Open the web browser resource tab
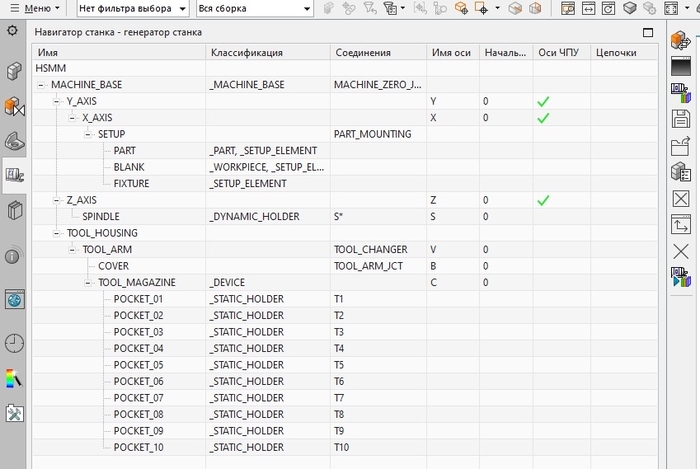700x469 pixels. tap(14, 299)
